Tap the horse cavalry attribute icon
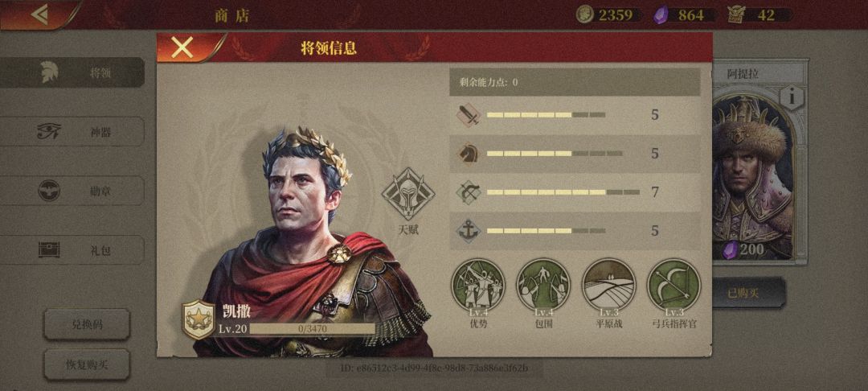The width and height of the screenshot is (868, 391). tap(468, 154)
